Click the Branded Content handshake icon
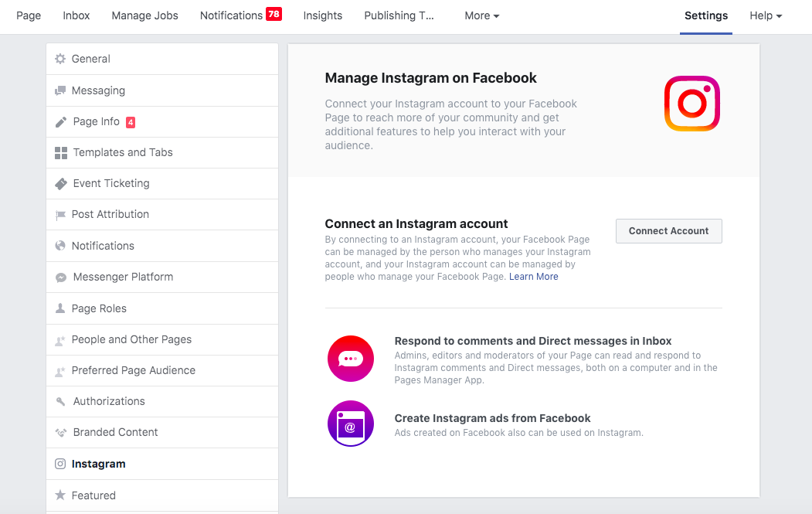 pos(60,432)
